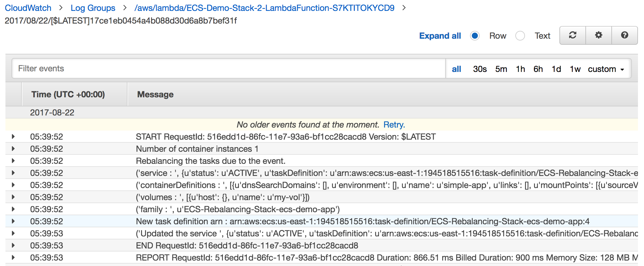Select the 6h time range
Image resolution: width=644 pixels, height=266 pixels.
click(538, 69)
